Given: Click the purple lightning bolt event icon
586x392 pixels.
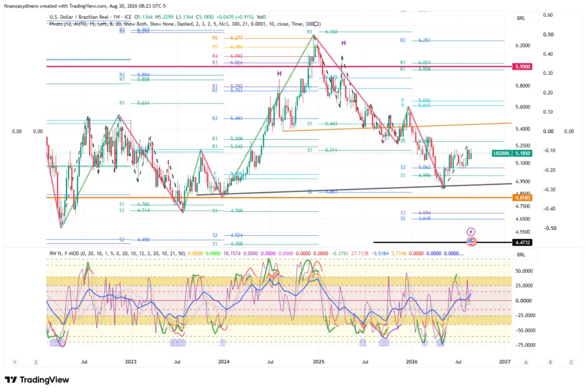Looking at the screenshot, I should click(471, 232).
